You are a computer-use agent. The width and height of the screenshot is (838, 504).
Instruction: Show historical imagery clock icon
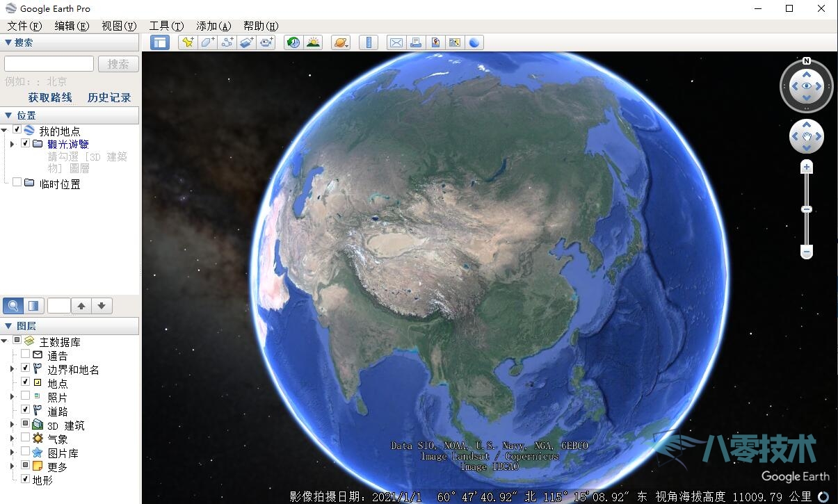pyautogui.click(x=293, y=42)
